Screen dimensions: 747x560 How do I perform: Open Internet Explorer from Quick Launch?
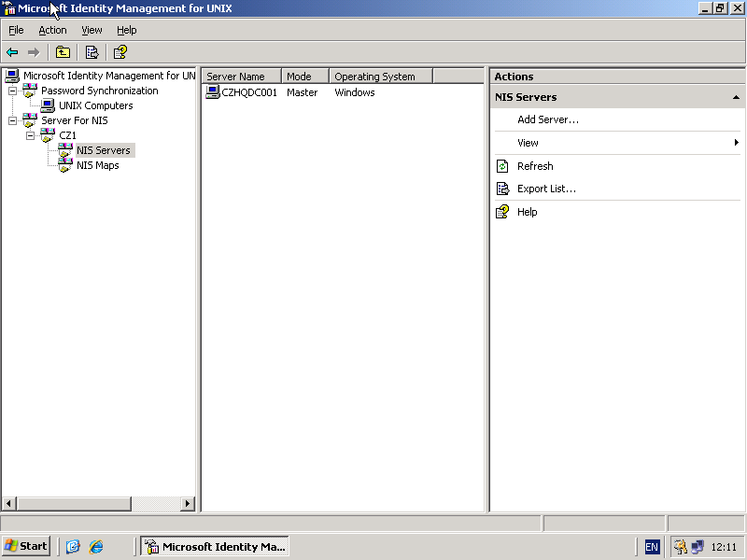96,546
